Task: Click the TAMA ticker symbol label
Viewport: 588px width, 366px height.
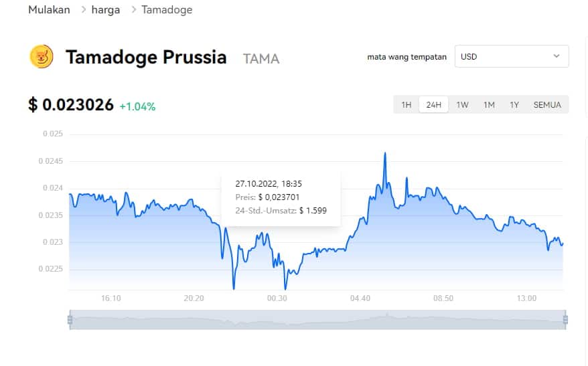Action: click(x=261, y=59)
